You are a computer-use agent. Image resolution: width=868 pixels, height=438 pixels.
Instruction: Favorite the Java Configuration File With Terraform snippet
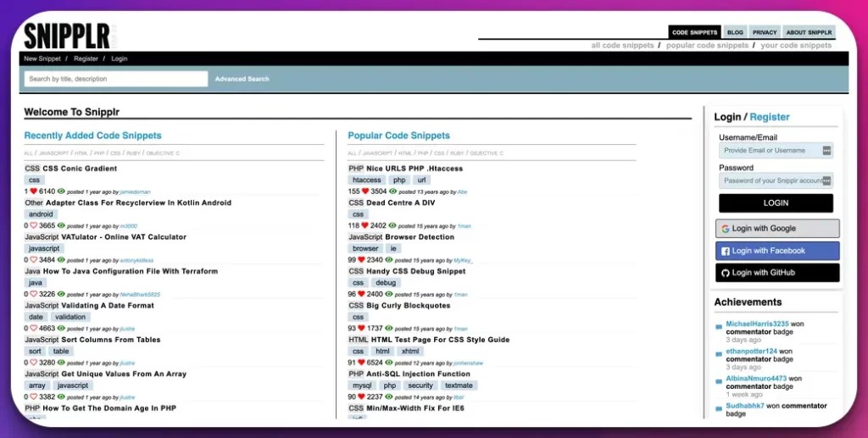(x=33, y=294)
